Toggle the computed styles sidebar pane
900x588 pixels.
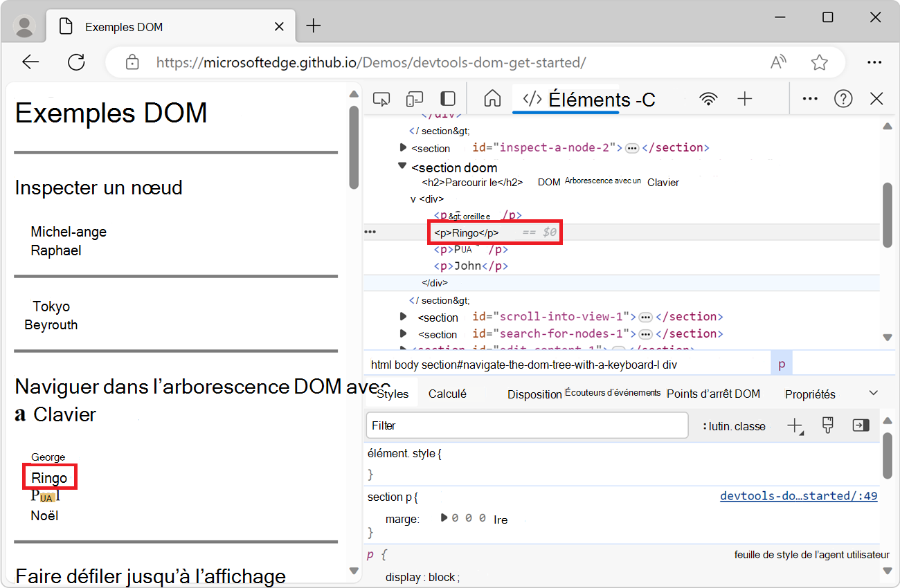point(861,425)
